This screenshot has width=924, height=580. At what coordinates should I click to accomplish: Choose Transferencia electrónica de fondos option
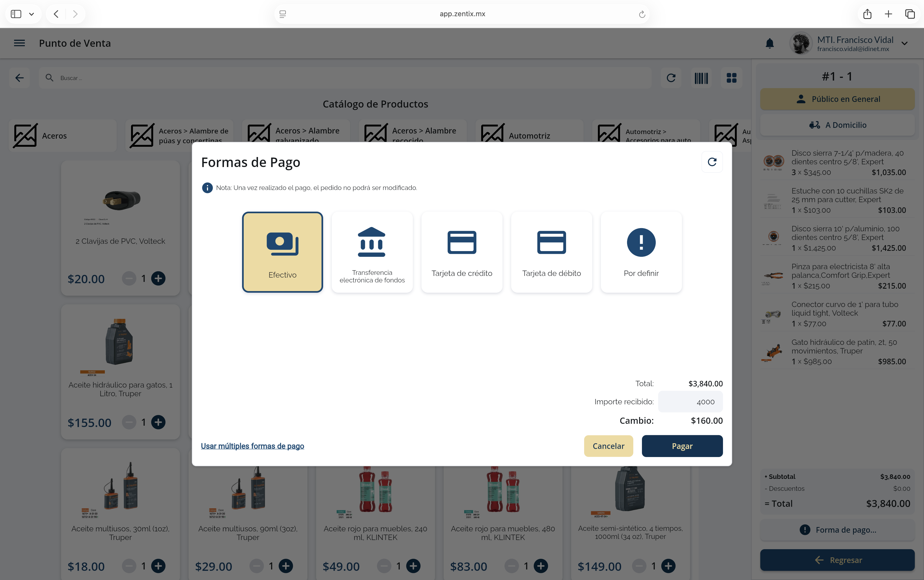coord(372,252)
